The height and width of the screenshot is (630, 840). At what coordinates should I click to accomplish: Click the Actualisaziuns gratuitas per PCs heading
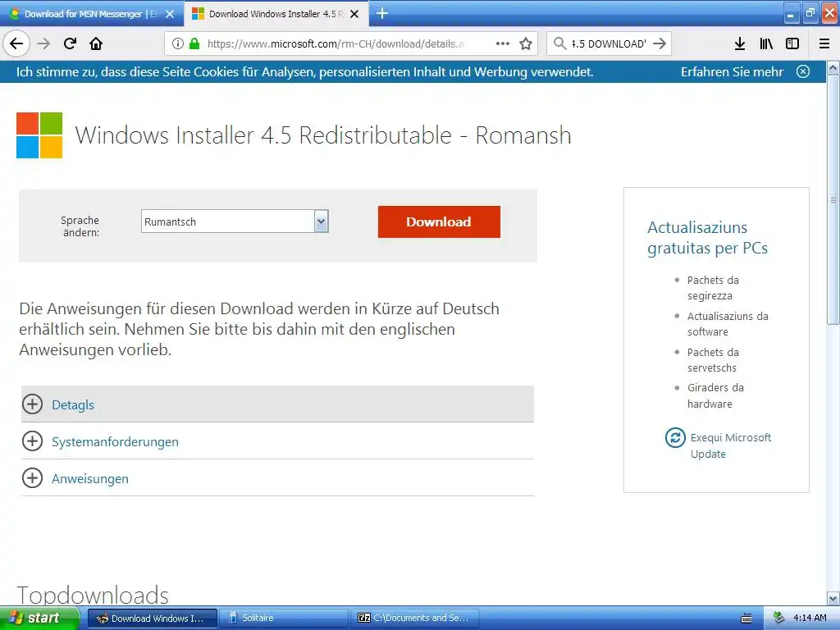pyautogui.click(x=707, y=238)
